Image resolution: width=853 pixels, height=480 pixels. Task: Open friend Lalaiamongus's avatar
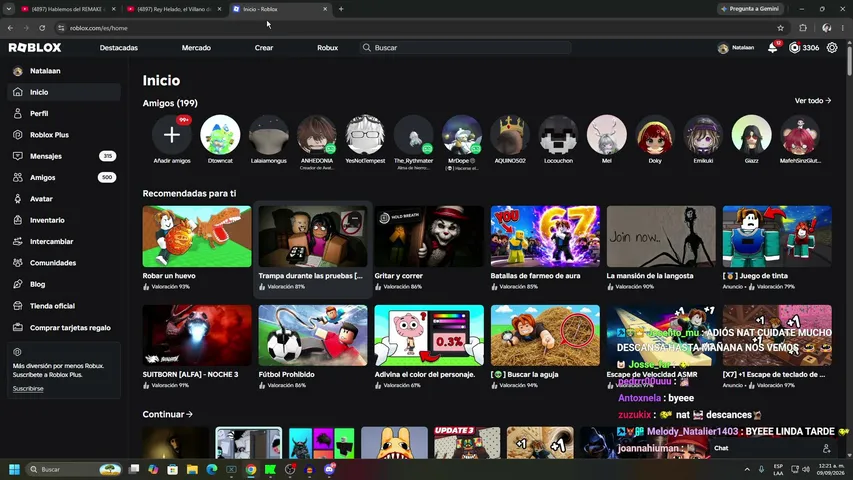click(x=269, y=134)
